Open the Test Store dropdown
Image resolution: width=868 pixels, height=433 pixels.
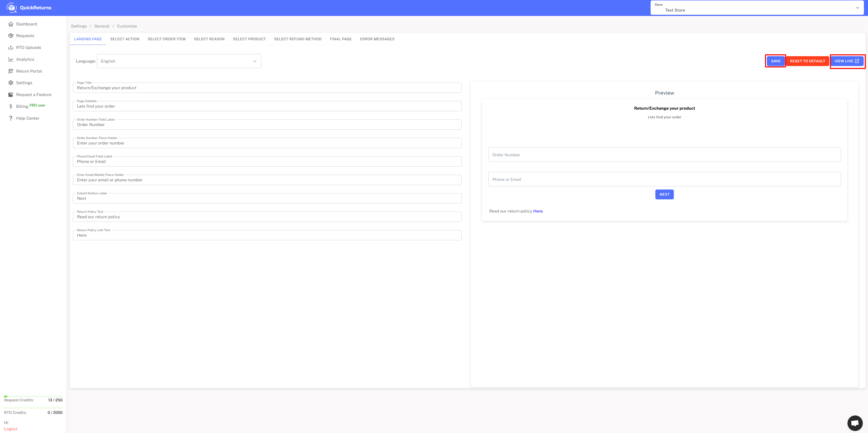(757, 8)
